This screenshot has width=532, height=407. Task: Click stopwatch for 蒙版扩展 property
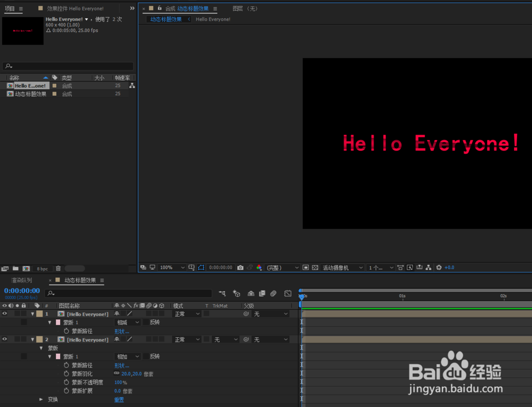tap(66, 391)
